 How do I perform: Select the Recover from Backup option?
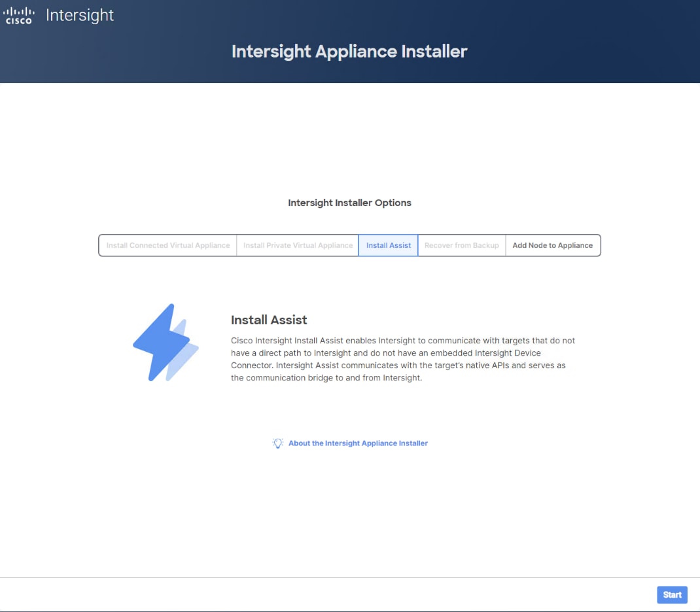pos(462,245)
